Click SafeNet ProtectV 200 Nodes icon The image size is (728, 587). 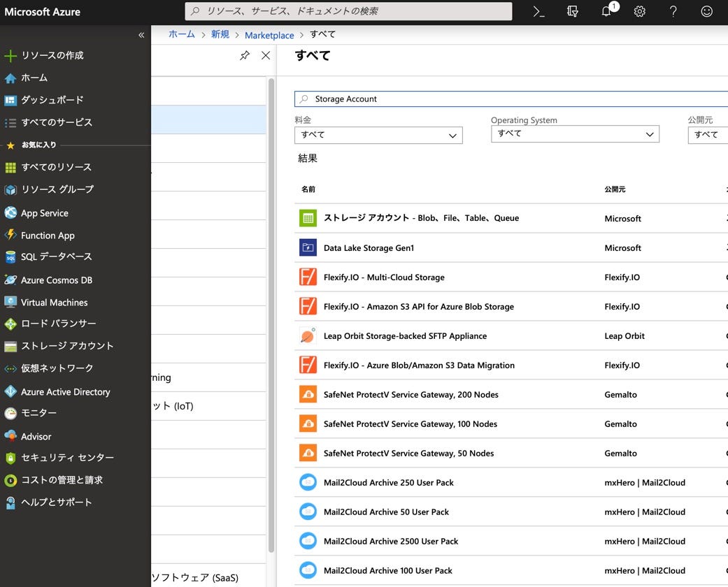tap(308, 394)
